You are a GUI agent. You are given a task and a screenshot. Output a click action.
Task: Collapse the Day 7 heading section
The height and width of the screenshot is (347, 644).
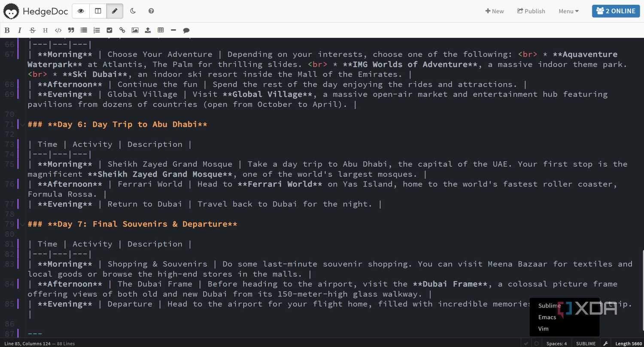point(22,224)
